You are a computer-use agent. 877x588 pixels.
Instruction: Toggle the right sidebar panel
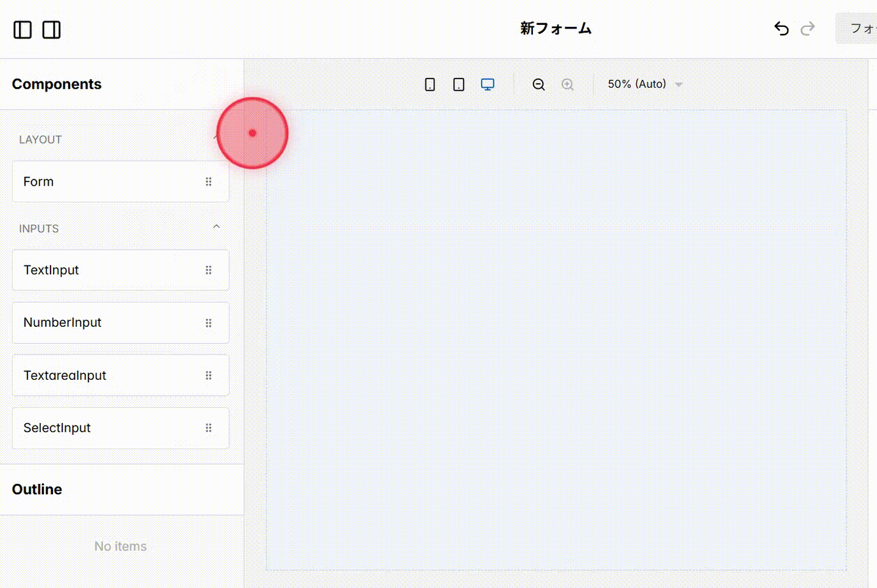(x=52, y=29)
